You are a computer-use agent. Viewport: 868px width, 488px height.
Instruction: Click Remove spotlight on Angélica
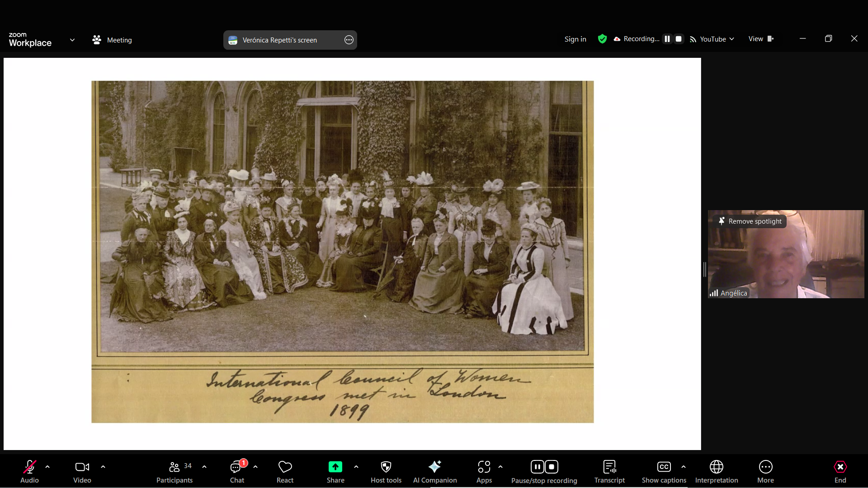[x=750, y=221]
